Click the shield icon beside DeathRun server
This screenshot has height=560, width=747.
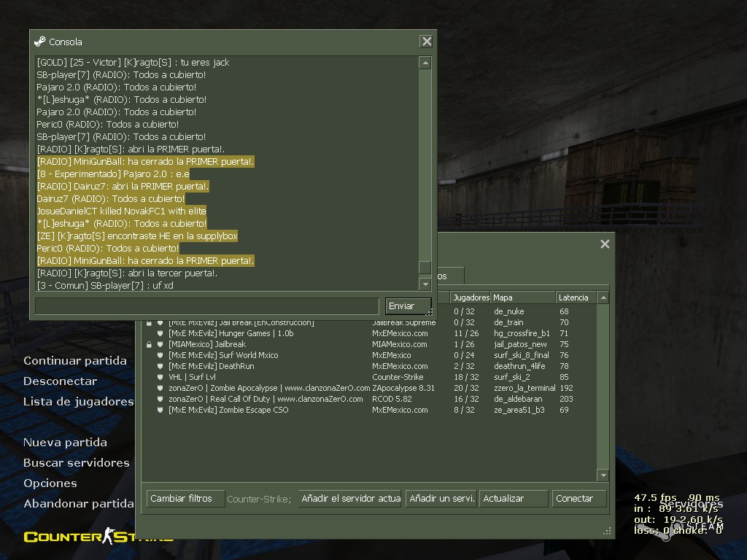pos(160,366)
